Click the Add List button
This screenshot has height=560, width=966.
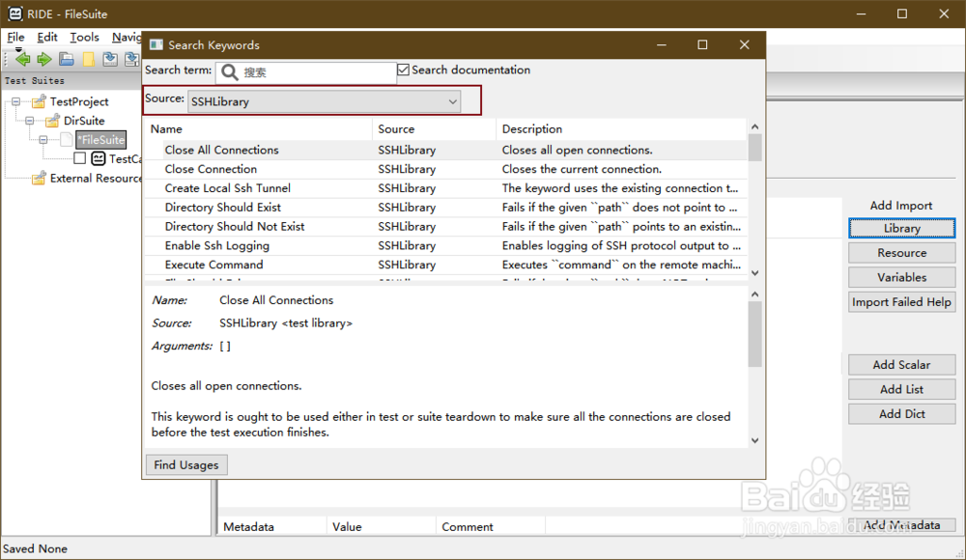click(902, 389)
